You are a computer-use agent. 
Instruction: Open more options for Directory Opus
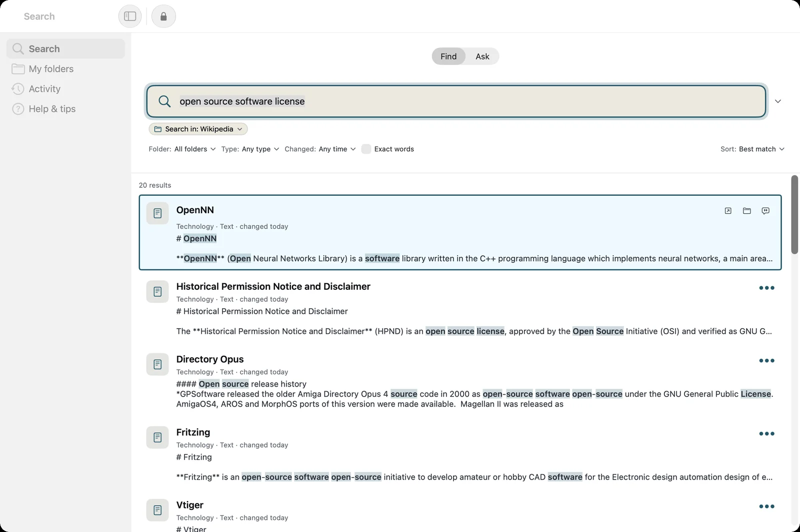(x=766, y=361)
